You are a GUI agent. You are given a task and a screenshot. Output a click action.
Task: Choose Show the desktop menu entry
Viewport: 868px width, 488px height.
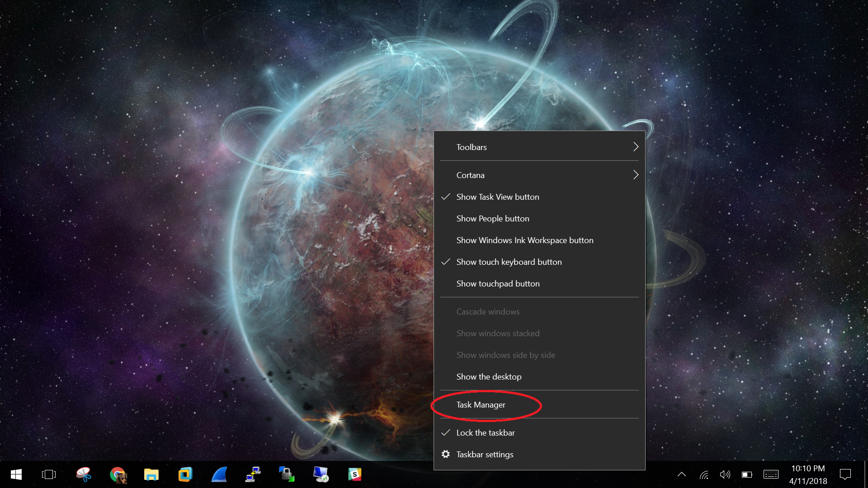tap(489, 377)
